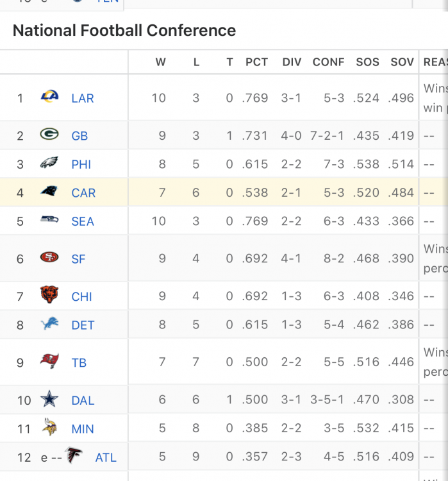Click the Dallas Cowboys star logo

coord(49,400)
